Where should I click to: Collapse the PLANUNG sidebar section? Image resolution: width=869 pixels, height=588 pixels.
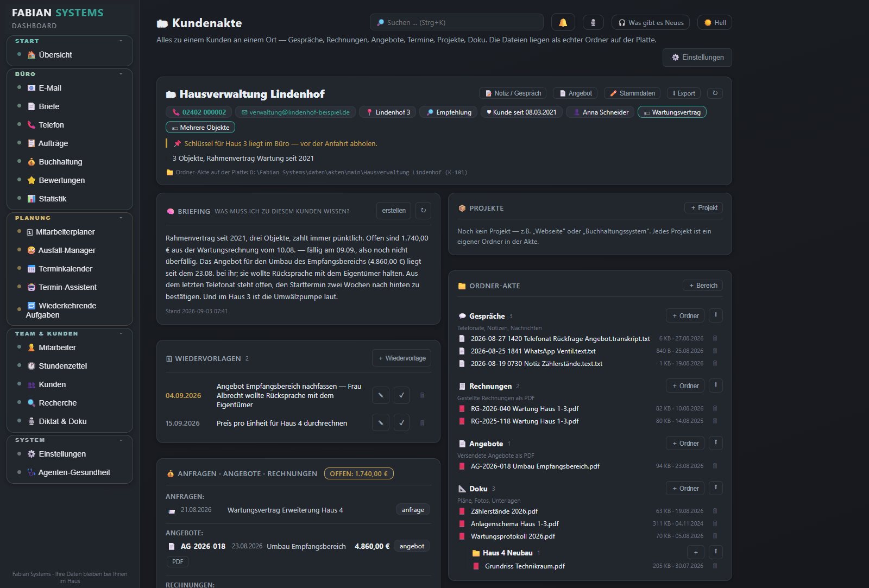pos(121,218)
